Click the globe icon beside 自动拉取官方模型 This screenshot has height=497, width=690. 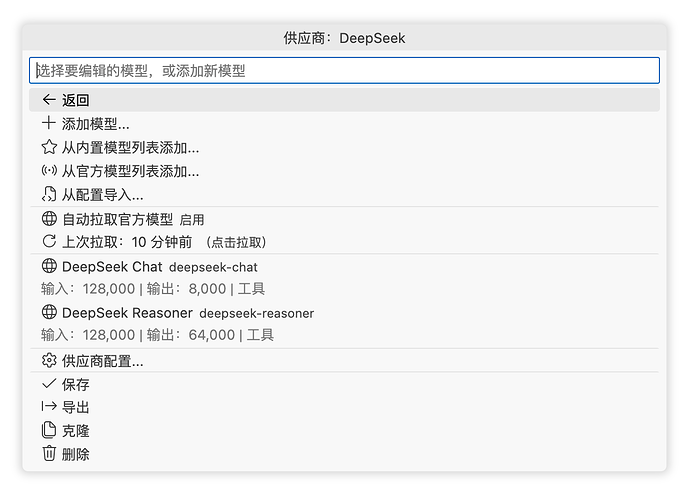click(49, 218)
